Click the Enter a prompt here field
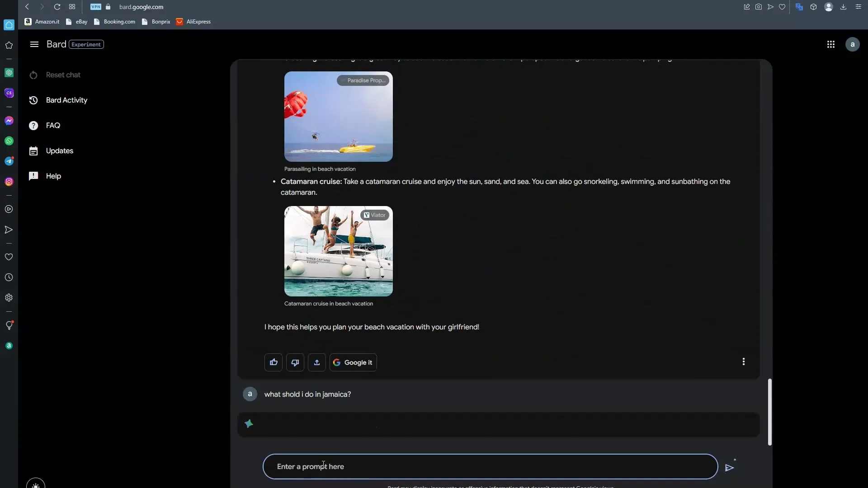868x488 pixels. (x=490, y=466)
